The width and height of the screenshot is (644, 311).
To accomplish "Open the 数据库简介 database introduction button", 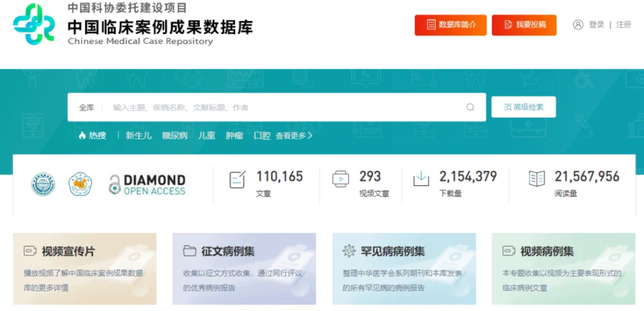I will (x=451, y=25).
